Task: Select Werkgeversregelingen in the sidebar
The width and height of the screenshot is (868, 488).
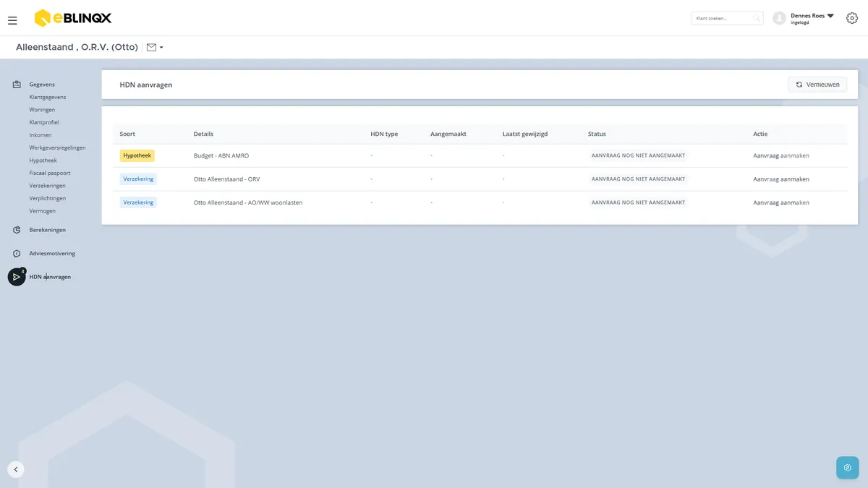Action: 57,147
